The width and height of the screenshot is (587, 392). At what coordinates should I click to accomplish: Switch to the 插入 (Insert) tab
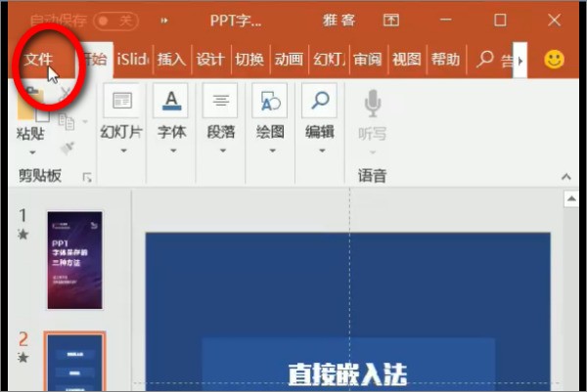point(171,60)
